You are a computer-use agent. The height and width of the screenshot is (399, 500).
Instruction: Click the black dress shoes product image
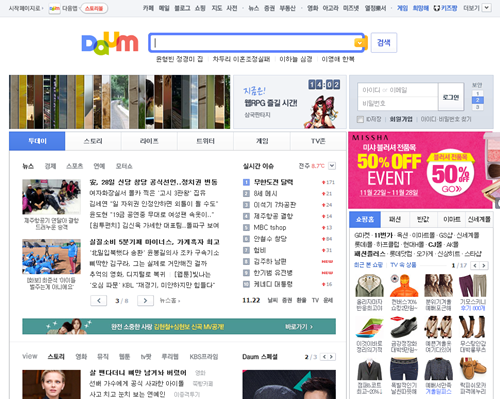[x=404, y=327]
